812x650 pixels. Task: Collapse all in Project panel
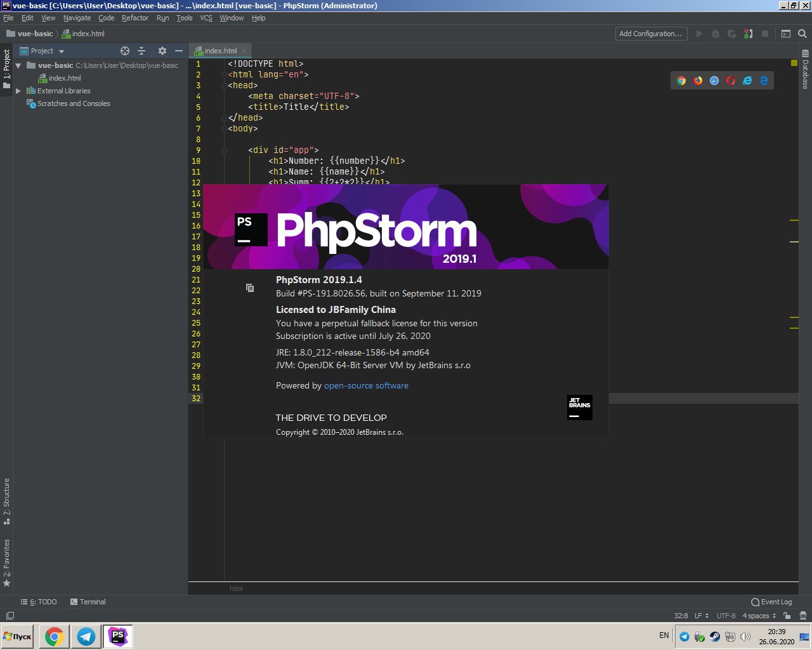(x=141, y=51)
